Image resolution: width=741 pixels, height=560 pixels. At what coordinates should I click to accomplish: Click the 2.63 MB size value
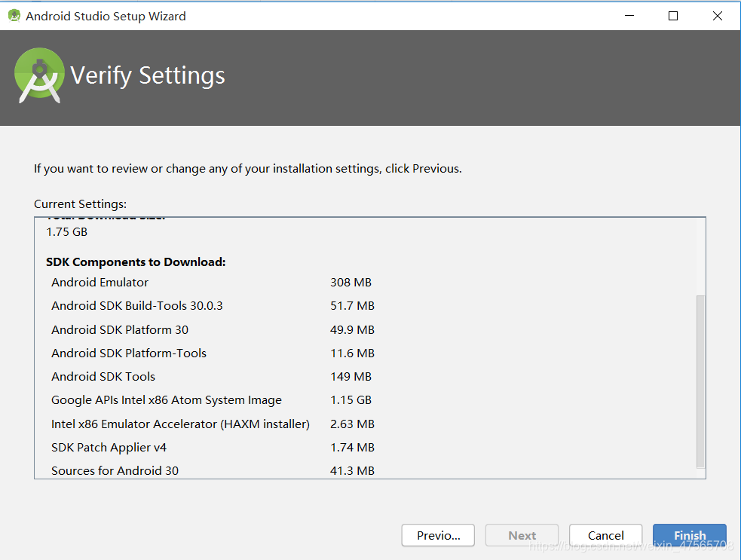coord(352,424)
